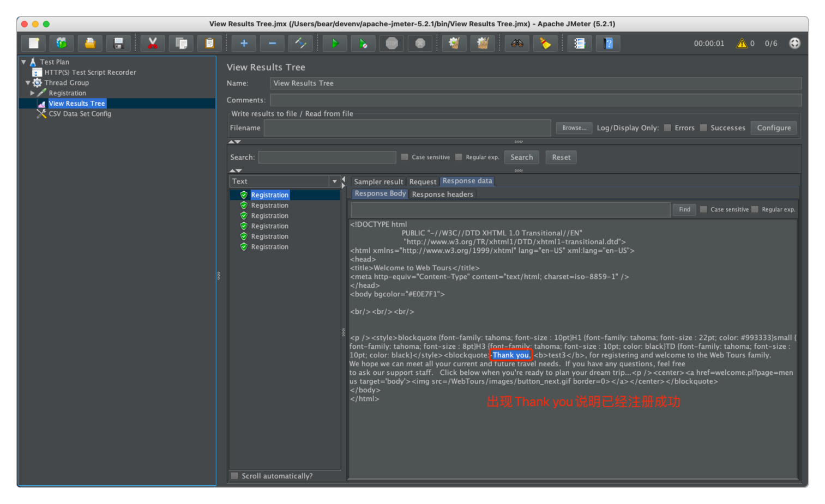Click split arrows above the Text dropdown

click(x=235, y=171)
